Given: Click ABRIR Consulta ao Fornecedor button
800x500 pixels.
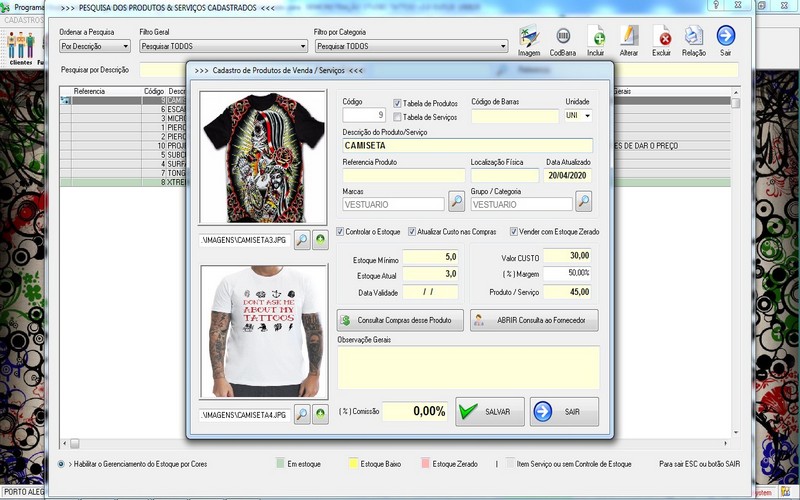Looking at the screenshot, I should (534, 320).
